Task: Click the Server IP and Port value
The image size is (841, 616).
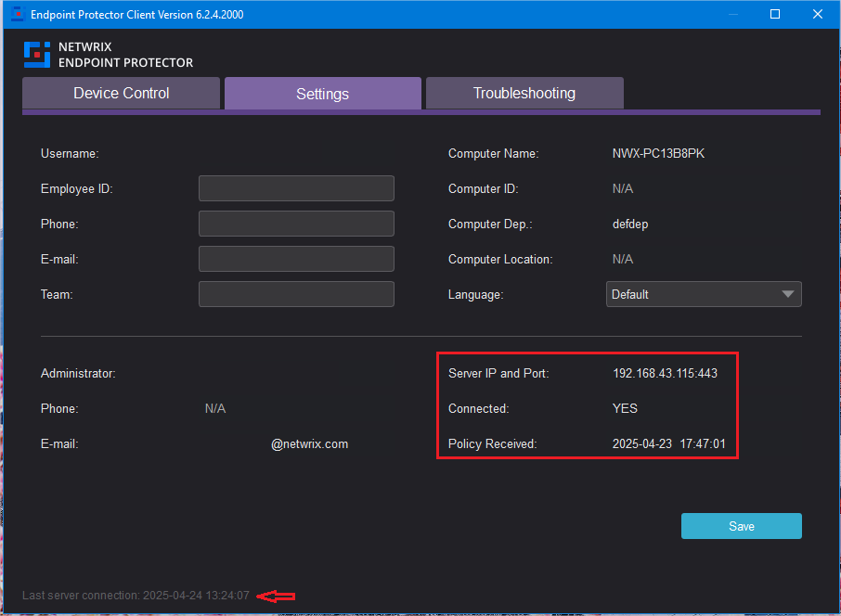Action: tap(665, 373)
